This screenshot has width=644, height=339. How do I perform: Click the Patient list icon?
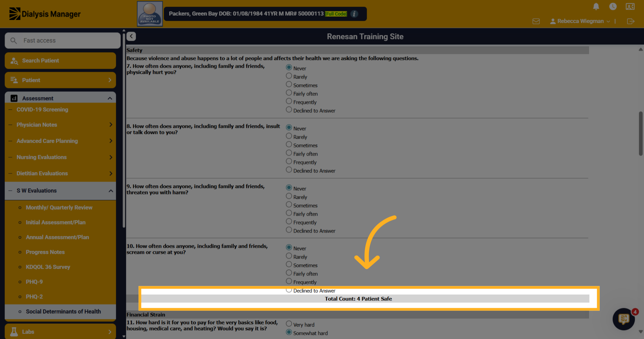[14, 80]
